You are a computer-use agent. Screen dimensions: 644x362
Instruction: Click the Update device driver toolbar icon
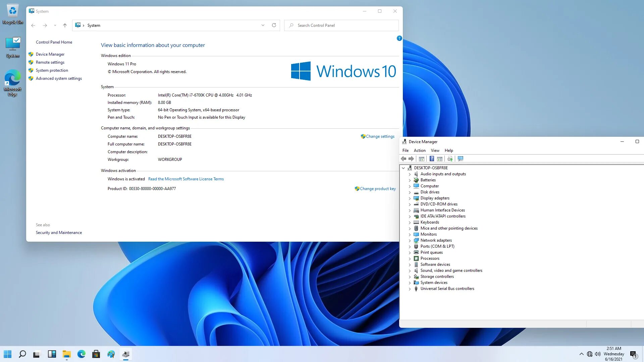(x=450, y=159)
